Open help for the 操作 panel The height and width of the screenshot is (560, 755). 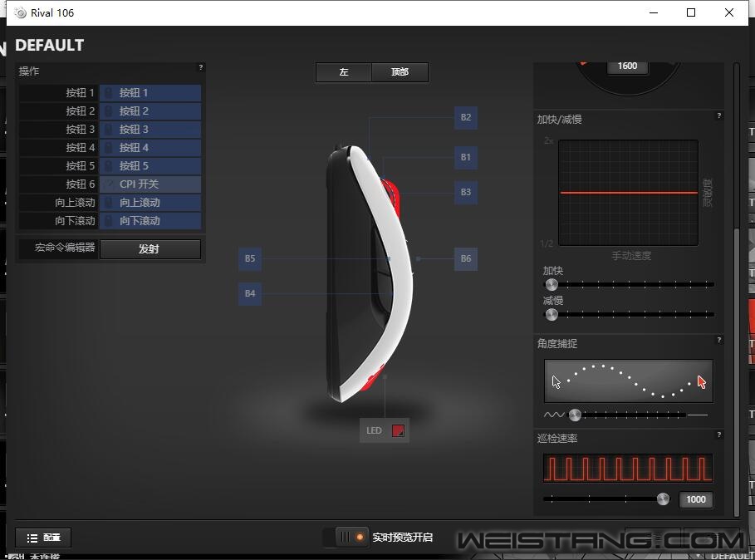pos(200,67)
